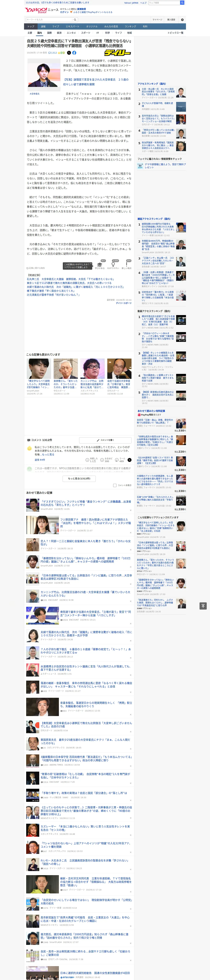Viewport: 210px width, 980px height.
Task: Select the 有料 tab
Action: [x=145, y=27]
